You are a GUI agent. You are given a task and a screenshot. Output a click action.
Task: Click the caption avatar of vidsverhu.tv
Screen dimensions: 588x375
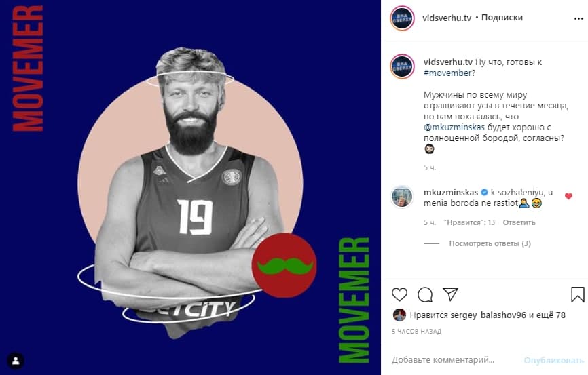pyautogui.click(x=402, y=66)
